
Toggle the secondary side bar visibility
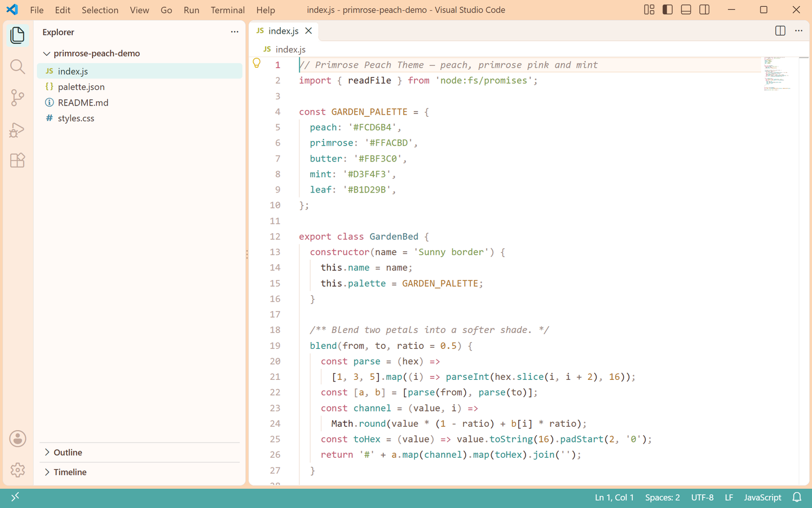pos(704,10)
